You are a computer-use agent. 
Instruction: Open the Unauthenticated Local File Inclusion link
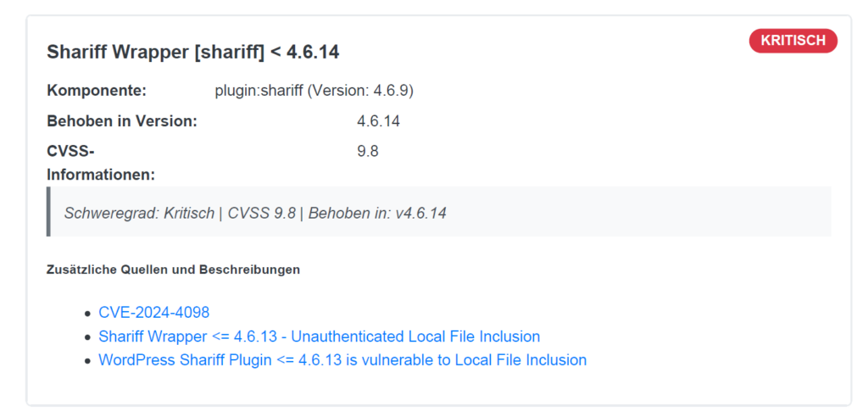pos(319,336)
